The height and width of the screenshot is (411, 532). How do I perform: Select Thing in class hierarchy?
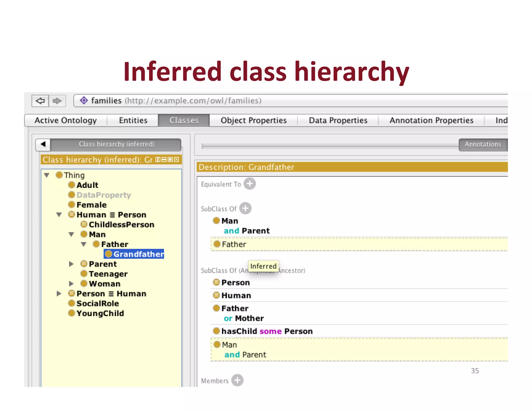(x=74, y=175)
